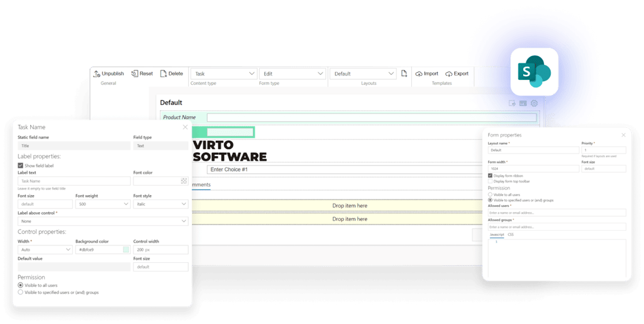Screen dimensions: 644x324
Task: Close the Task Name panel
Action: [186, 127]
